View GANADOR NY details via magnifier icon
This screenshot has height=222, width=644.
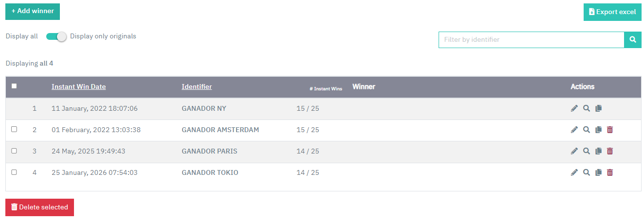pos(587,108)
